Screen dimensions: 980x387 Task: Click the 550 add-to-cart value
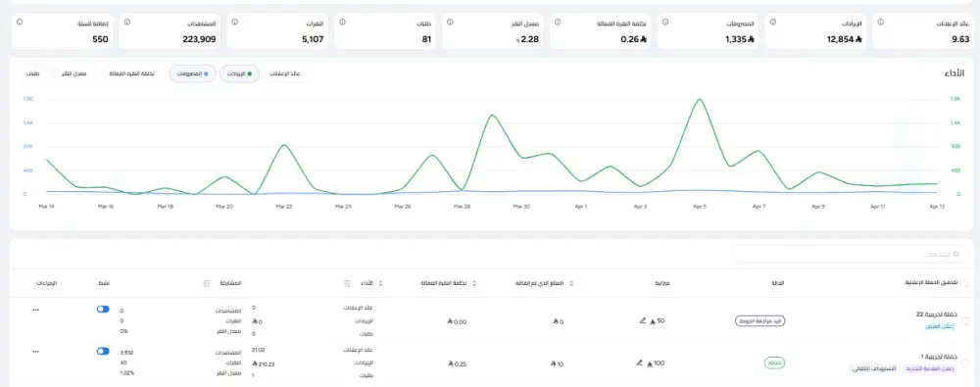[100, 39]
